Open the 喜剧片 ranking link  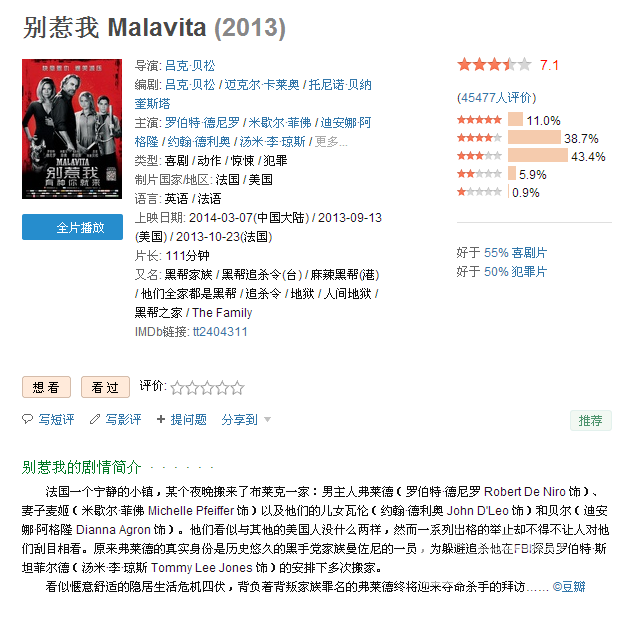[515, 253]
